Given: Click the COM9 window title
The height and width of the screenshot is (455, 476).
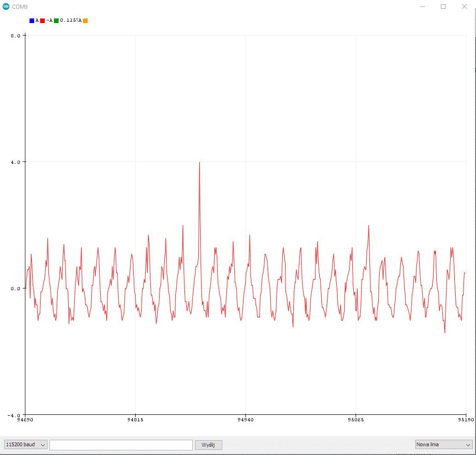Looking at the screenshot, I should [x=20, y=6].
